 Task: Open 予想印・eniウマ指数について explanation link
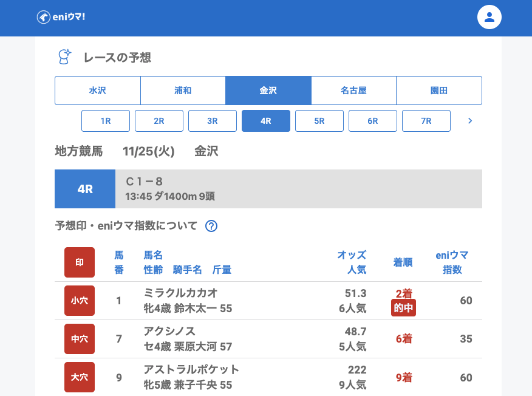tap(126, 226)
